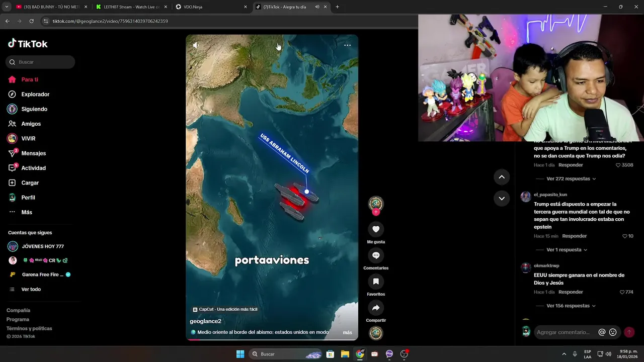Toggle microphone icon in system tray
644x362 pixels.
(575, 354)
